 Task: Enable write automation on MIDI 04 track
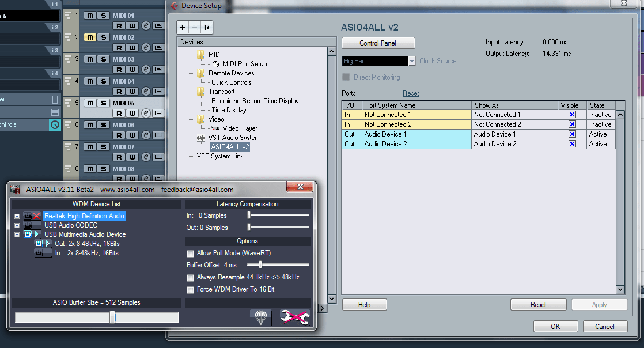point(132,91)
